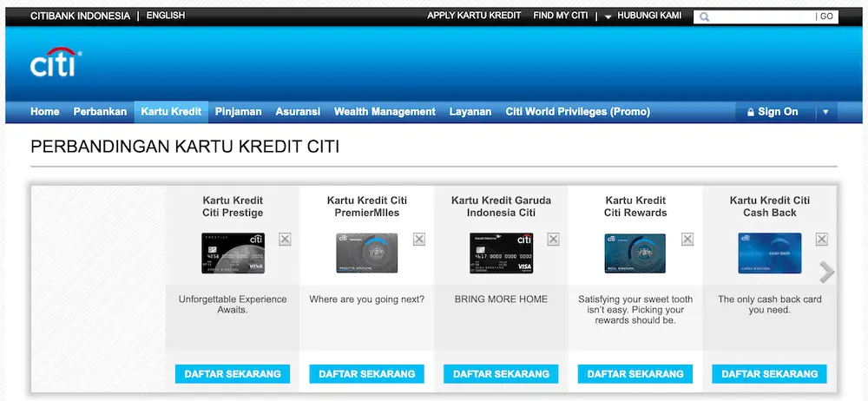Click 'BRING MORE HOME' text
The image size is (868, 401).
point(501,299)
